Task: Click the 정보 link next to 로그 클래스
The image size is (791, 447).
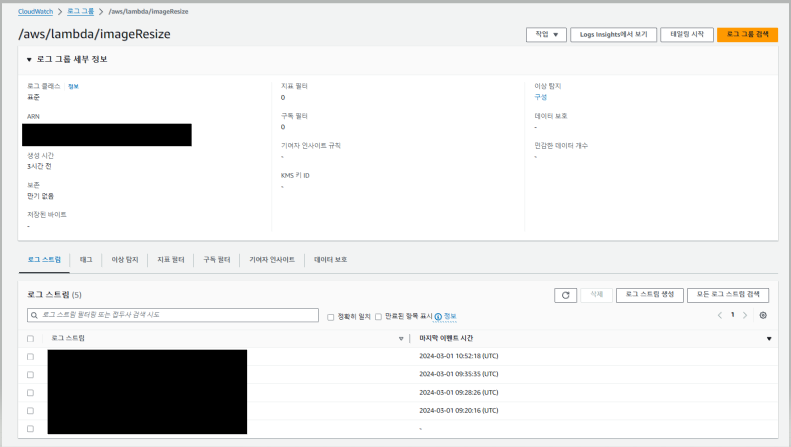Action: point(73,86)
